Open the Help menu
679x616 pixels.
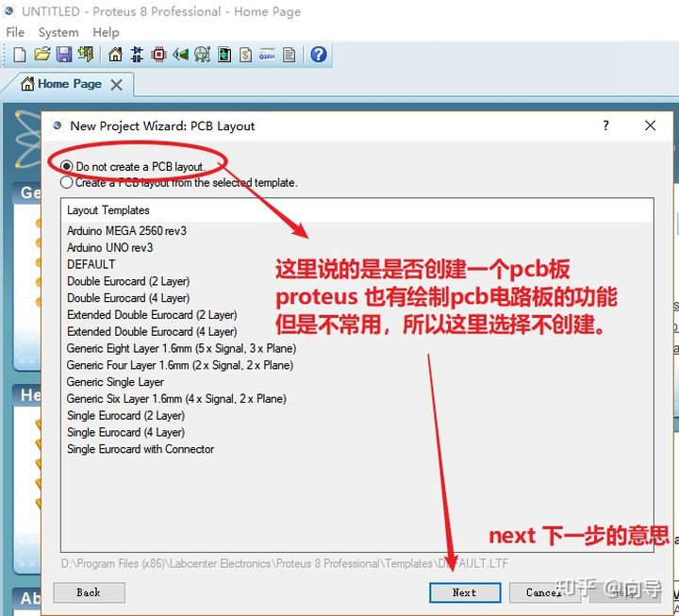point(106,32)
